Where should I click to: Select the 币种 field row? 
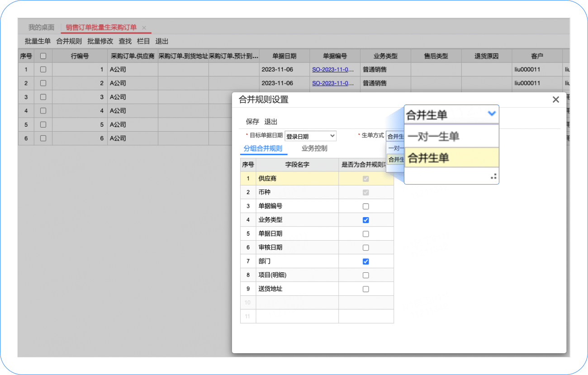point(317,192)
